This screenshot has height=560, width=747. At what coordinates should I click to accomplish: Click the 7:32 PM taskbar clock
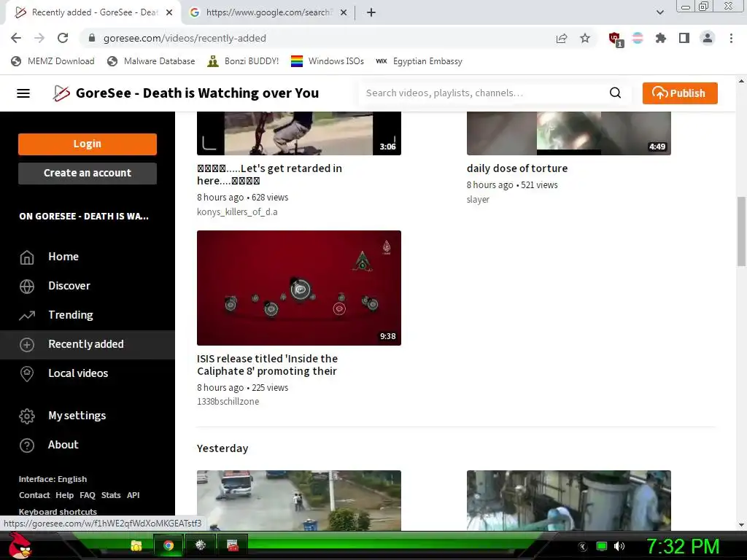[682, 546]
